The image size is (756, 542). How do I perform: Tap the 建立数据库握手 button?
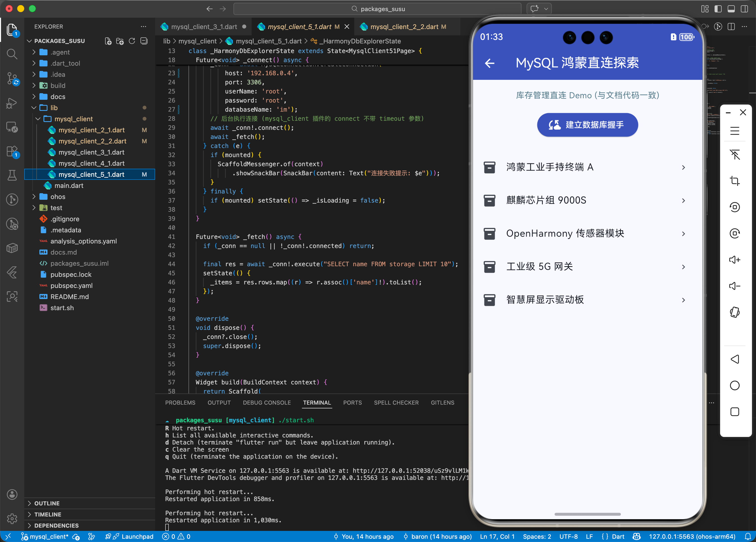tap(587, 125)
